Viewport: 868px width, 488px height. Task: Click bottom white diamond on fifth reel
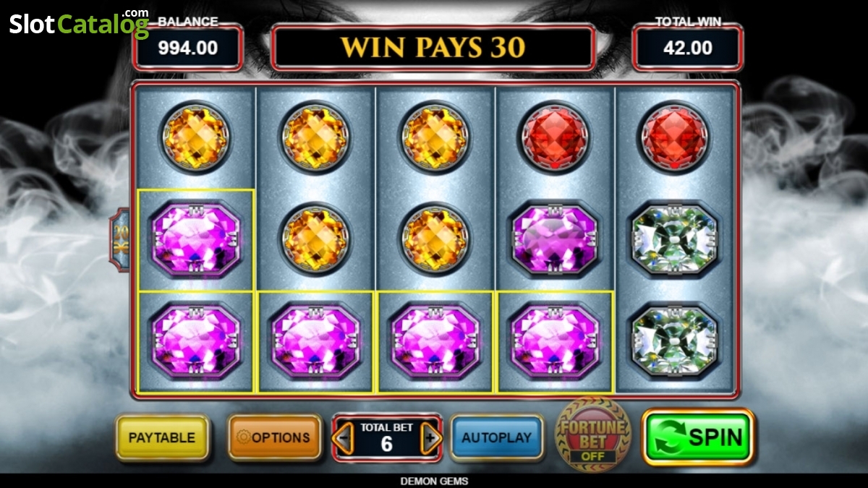[675, 340]
